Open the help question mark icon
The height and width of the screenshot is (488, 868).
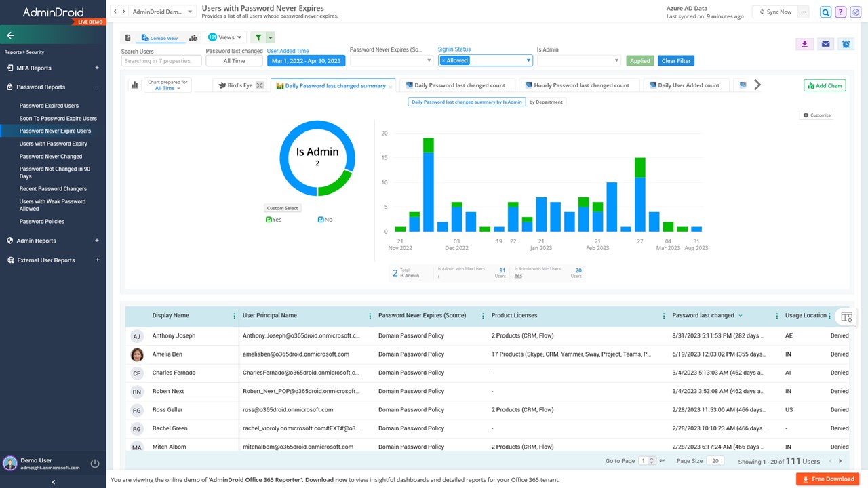click(840, 12)
